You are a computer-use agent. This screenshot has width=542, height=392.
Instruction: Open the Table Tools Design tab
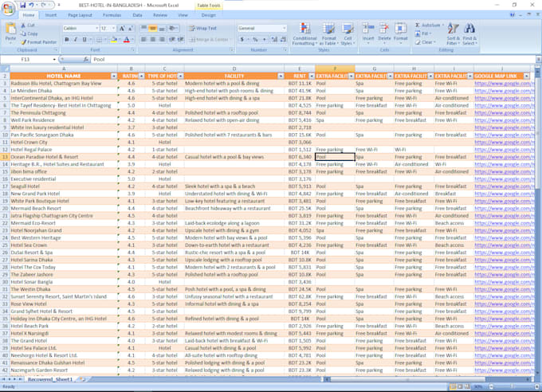(x=209, y=15)
